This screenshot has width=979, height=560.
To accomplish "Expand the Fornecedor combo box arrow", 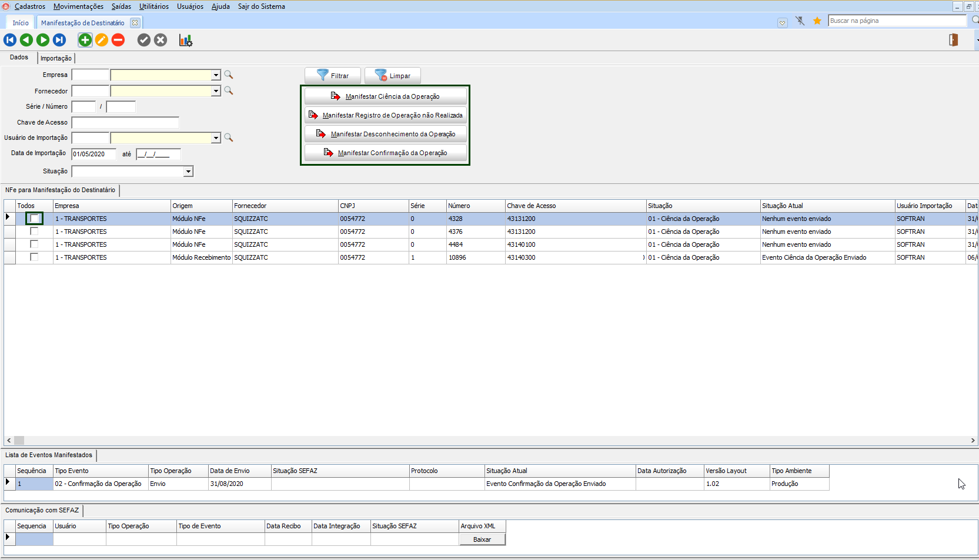I will pos(216,91).
